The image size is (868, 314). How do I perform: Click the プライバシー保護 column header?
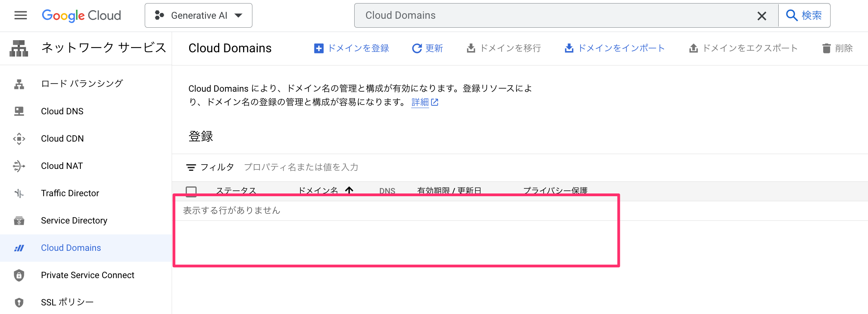tap(555, 191)
